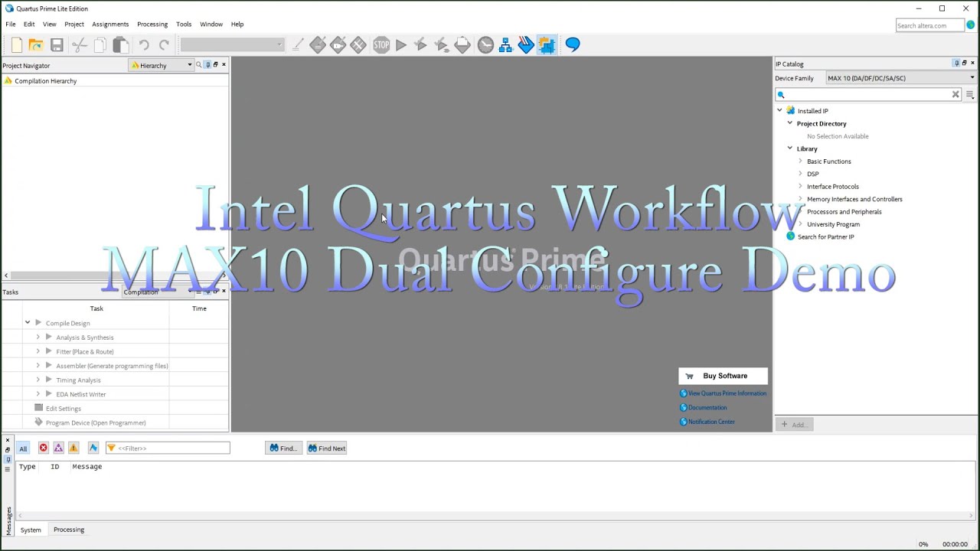
Task: Click the IP Catalog float window icon
Action: coord(964,64)
